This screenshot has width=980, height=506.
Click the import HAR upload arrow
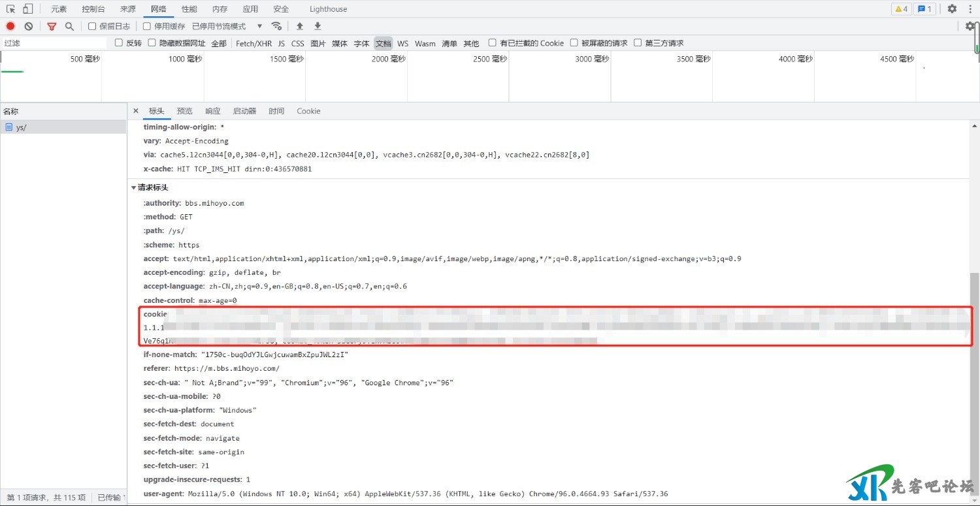[300, 26]
